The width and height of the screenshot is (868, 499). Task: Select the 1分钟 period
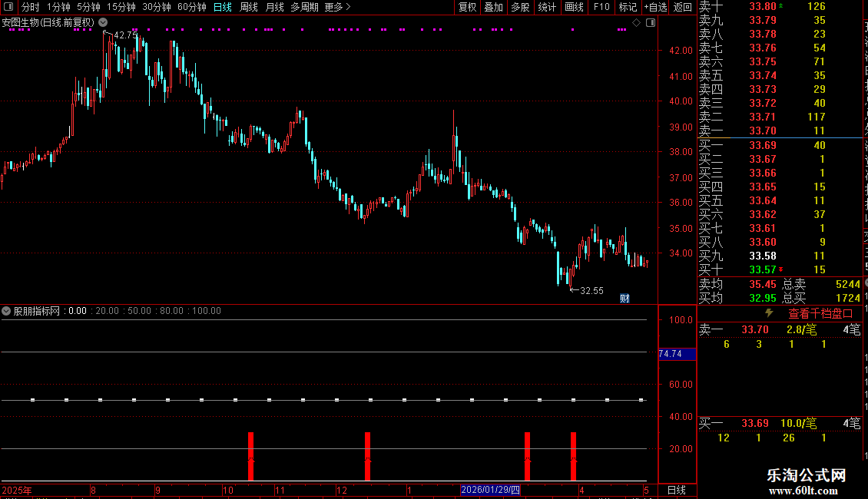click(x=58, y=7)
